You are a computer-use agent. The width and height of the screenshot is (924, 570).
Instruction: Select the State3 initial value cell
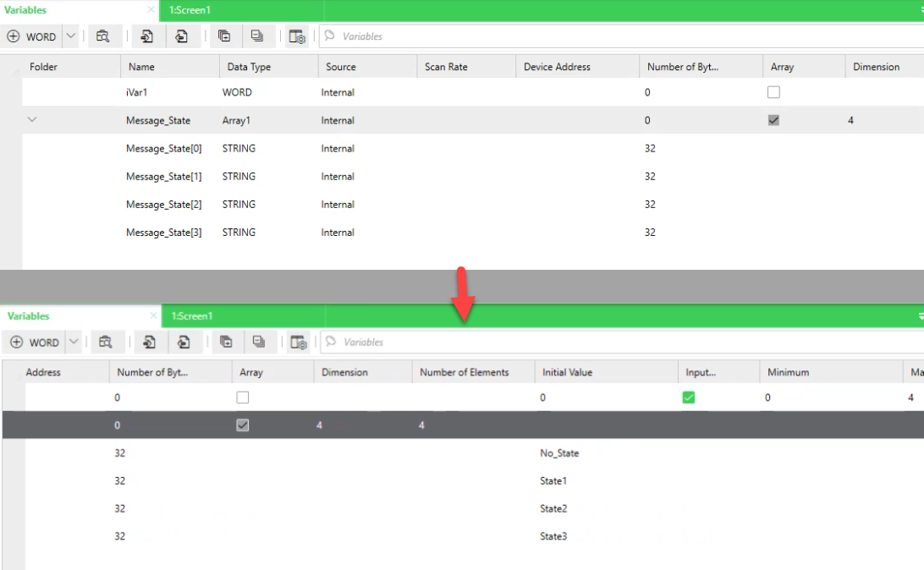pyautogui.click(x=553, y=536)
